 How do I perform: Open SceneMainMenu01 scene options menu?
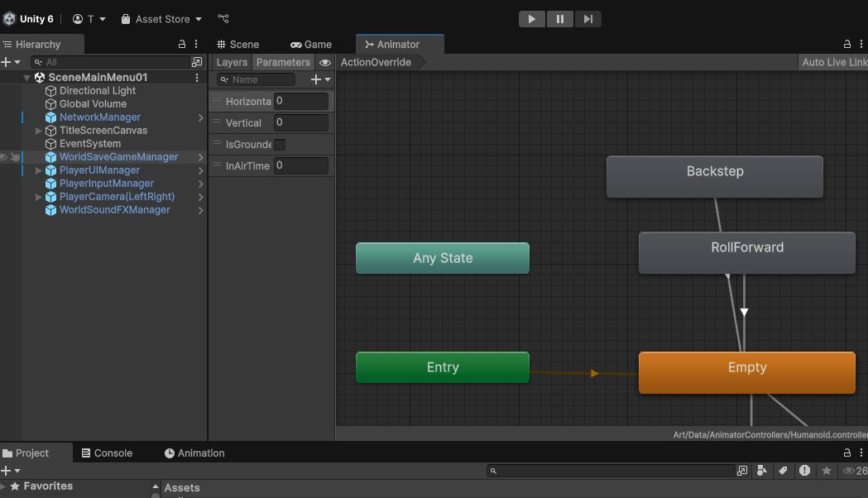(x=196, y=78)
